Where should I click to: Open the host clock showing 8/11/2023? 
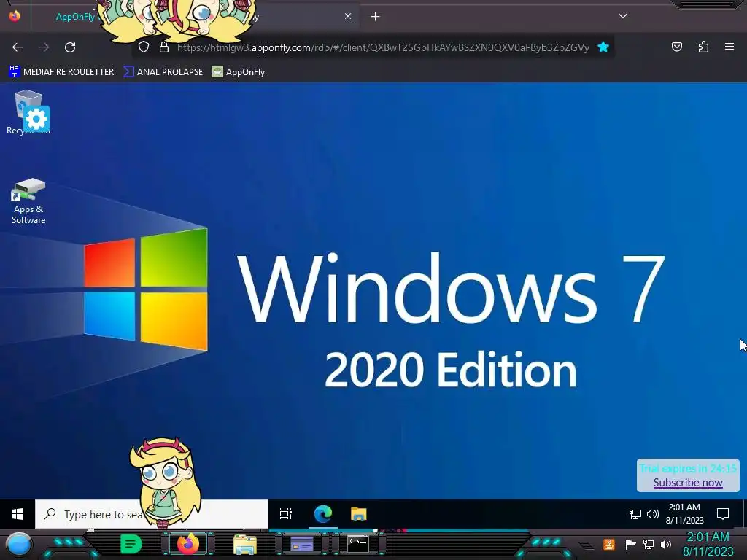pos(708,544)
